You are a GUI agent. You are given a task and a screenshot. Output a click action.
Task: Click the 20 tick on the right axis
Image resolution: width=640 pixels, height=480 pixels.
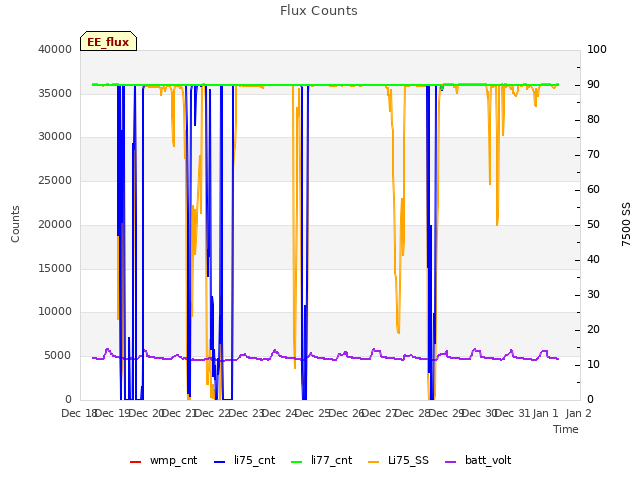(593, 329)
